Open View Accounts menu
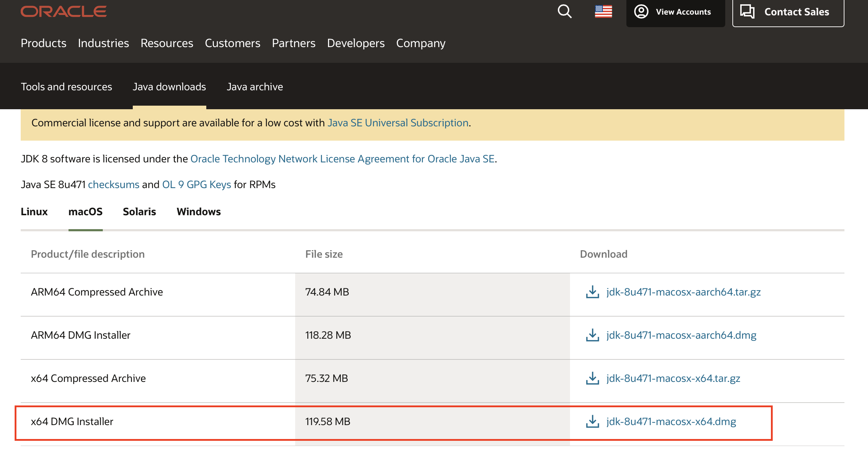The height and width of the screenshot is (459, 868). (675, 12)
